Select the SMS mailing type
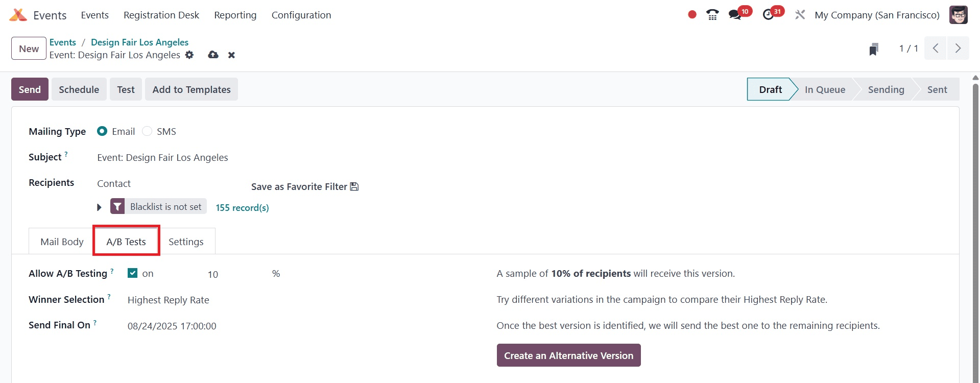This screenshot has height=383, width=980. (147, 131)
